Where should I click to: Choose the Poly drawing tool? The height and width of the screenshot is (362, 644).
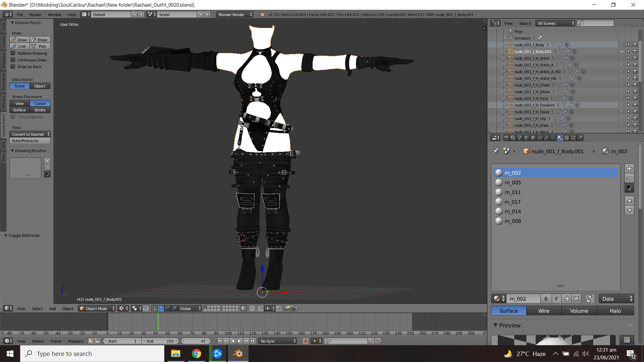coord(40,46)
